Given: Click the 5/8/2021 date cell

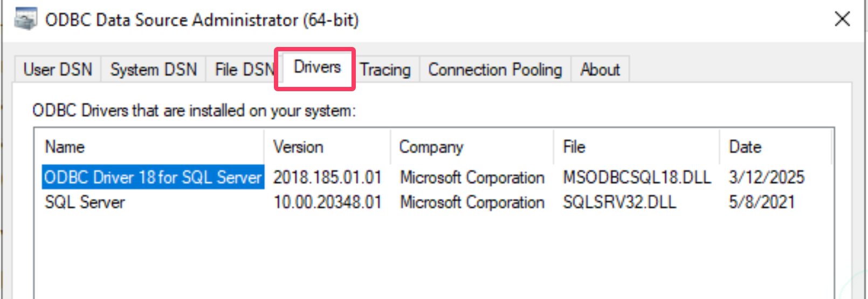Looking at the screenshot, I should pyautogui.click(x=762, y=202).
